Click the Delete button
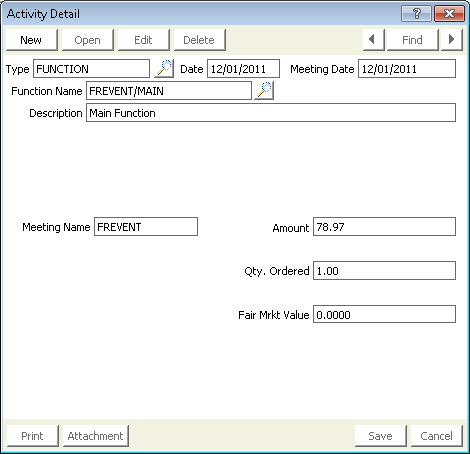The height and width of the screenshot is (454, 470). pyautogui.click(x=199, y=40)
